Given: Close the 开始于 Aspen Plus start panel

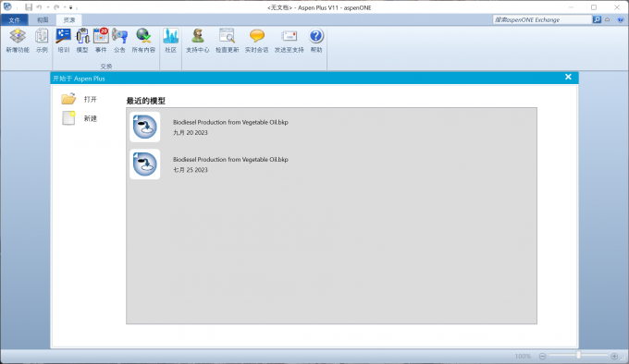Looking at the screenshot, I should tap(568, 77).
